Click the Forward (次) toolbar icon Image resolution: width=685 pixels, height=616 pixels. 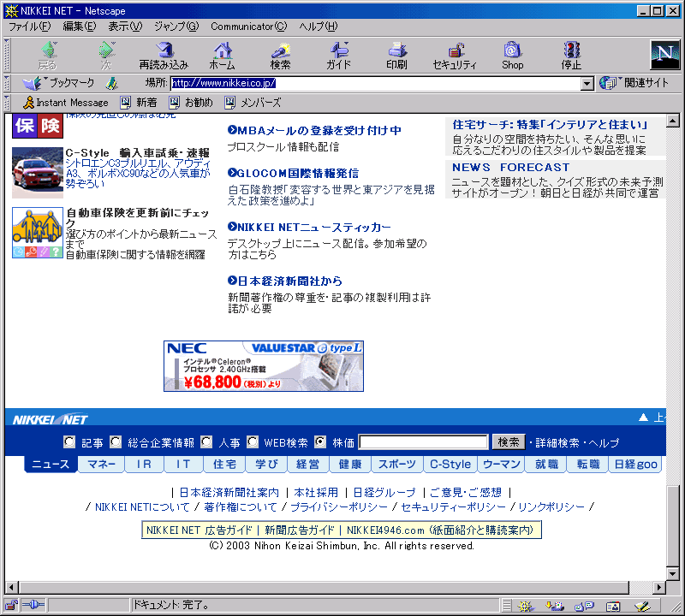coord(106,56)
